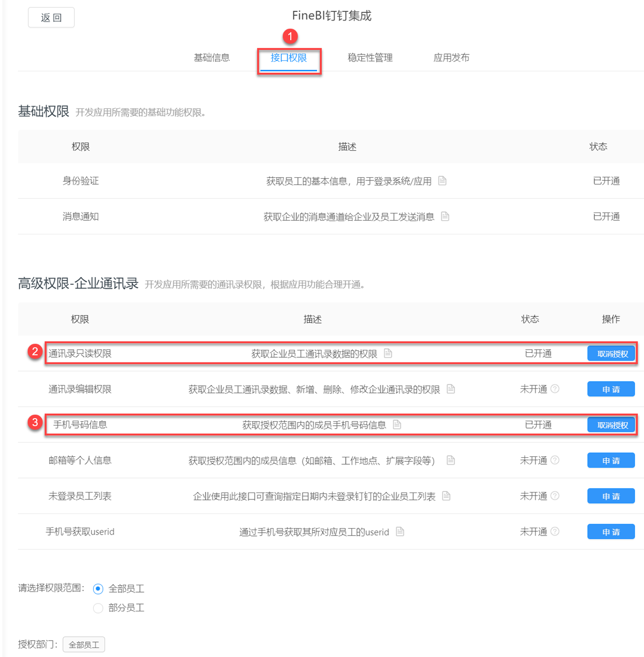Click description 通过手机号获取其所对应员工的userid
Screen dimensions: 644x657
pos(314,532)
